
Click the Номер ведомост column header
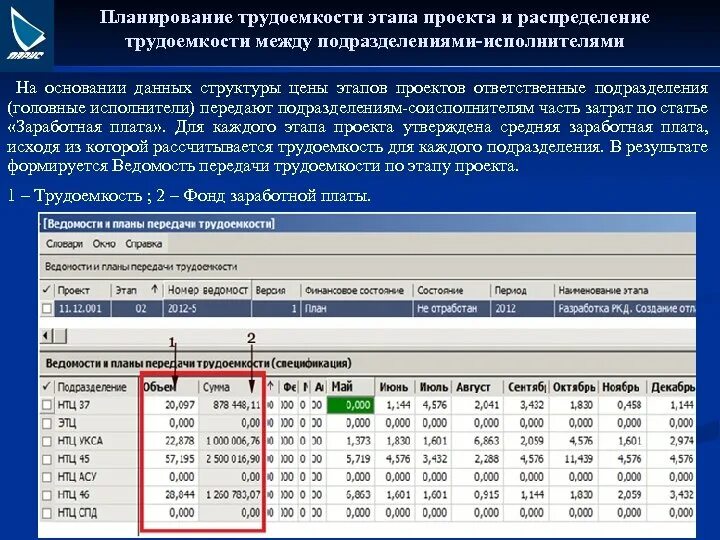pyautogui.click(x=208, y=290)
